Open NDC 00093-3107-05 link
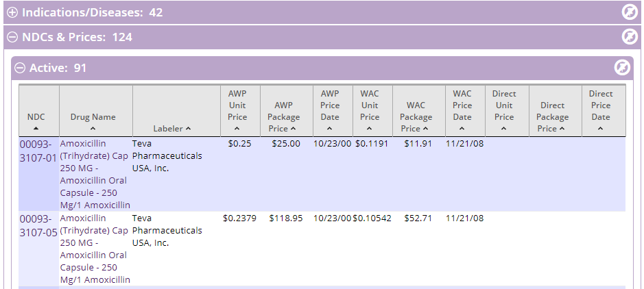The height and width of the screenshot is (289, 644). point(38,225)
